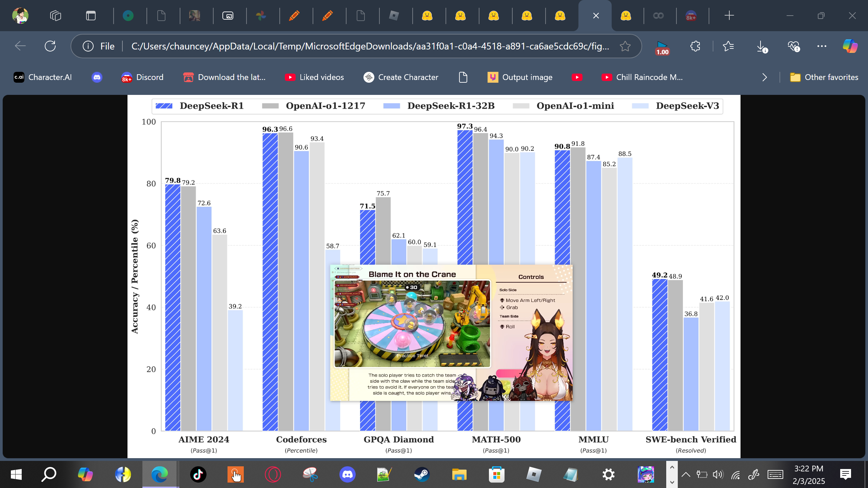Screen dimensions: 868x488
Task: Open TikTok from the taskbar
Action: pos(198,474)
